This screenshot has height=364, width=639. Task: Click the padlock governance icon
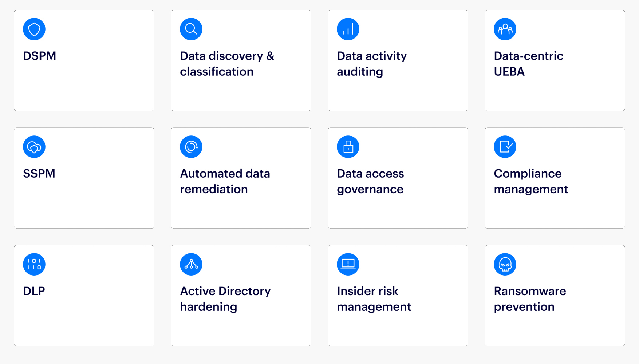348,147
